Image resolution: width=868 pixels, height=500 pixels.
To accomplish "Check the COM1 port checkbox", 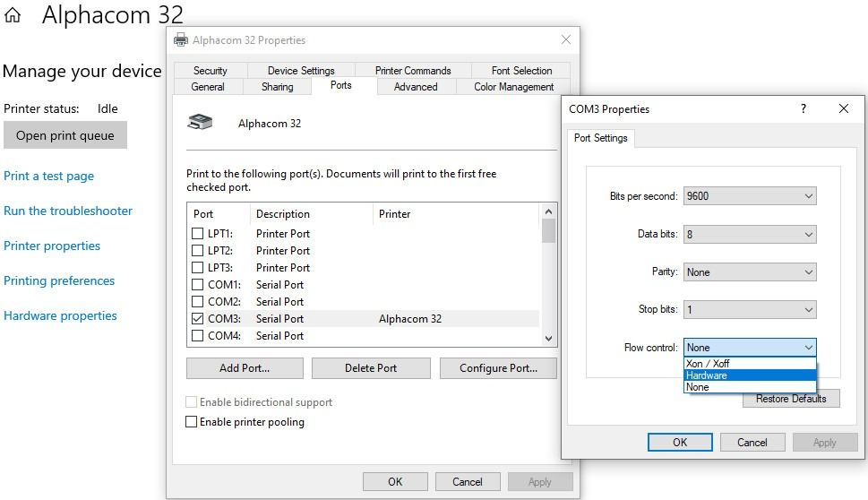I will (x=197, y=285).
